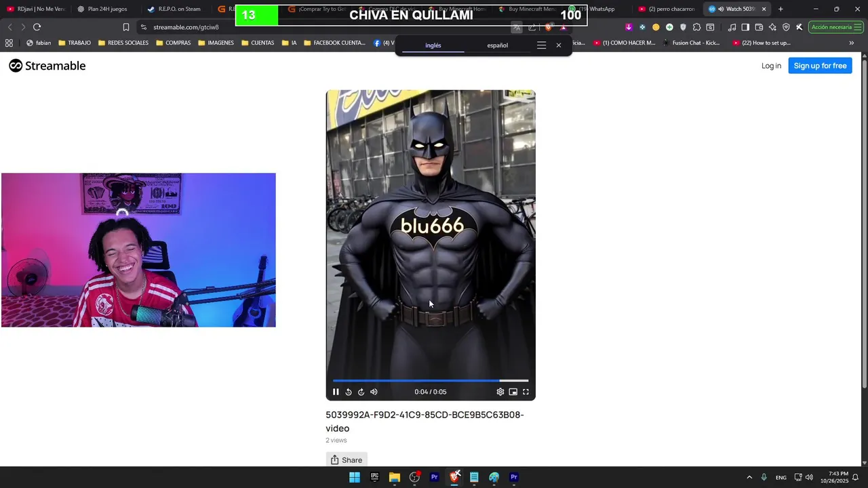
Task: Open Epic Games Launcher on taskbar
Action: [x=374, y=477]
